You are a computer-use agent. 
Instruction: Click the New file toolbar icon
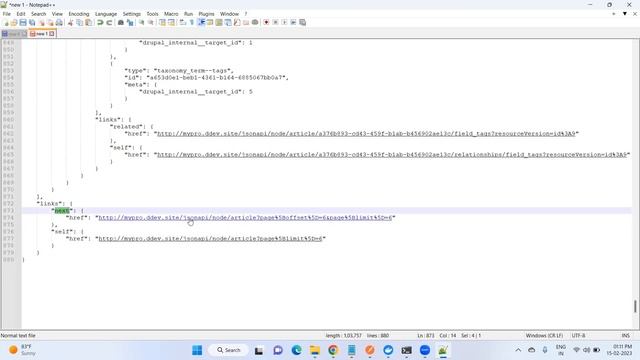[x=6, y=22]
